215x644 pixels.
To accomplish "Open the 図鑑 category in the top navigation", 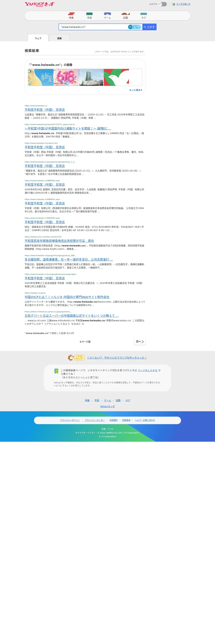I will click(x=126, y=16).
